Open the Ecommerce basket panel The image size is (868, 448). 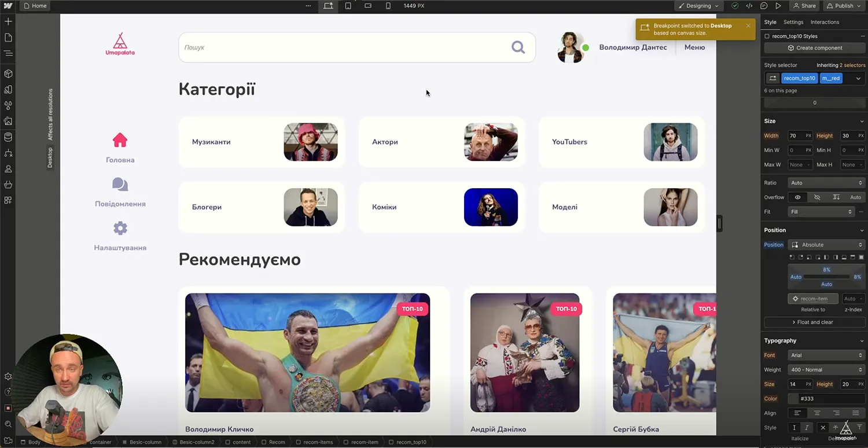[8, 185]
